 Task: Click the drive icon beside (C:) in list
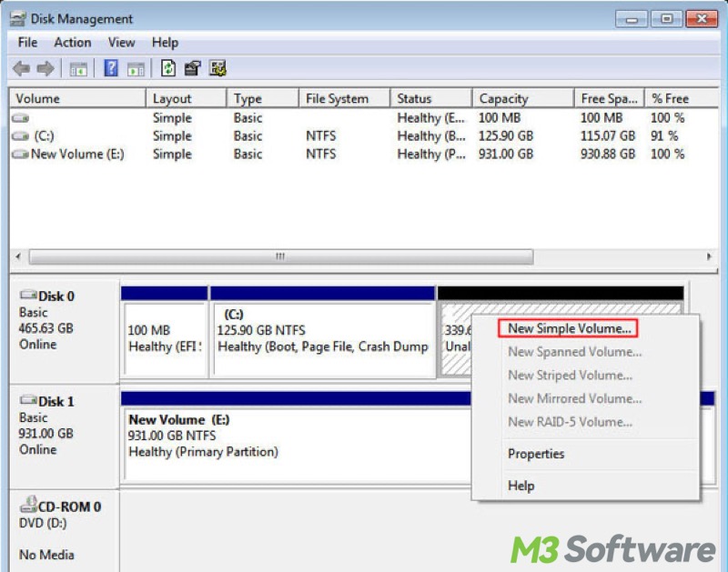(x=20, y=135)
